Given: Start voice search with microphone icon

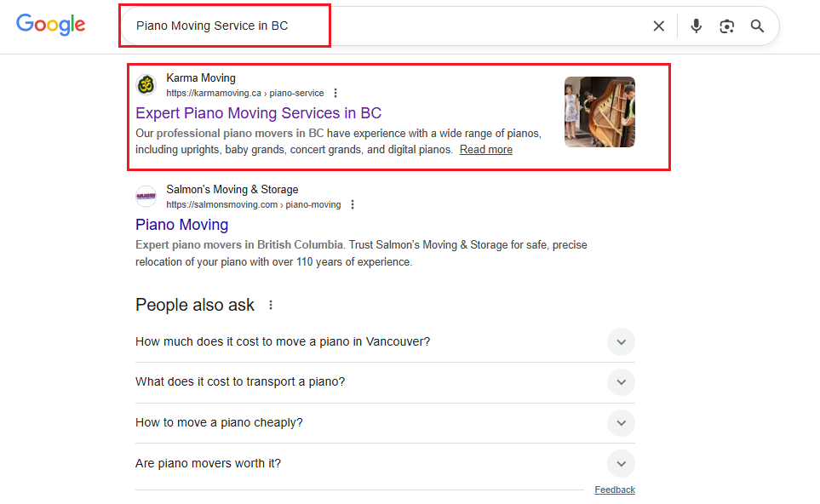Looking at the screenshot, I should tap(696, 26).
